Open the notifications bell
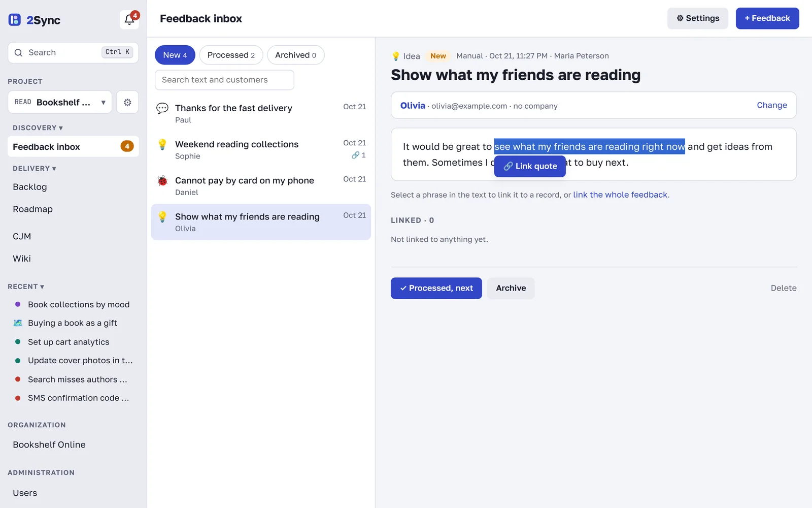812x508 pixels. 129,19
